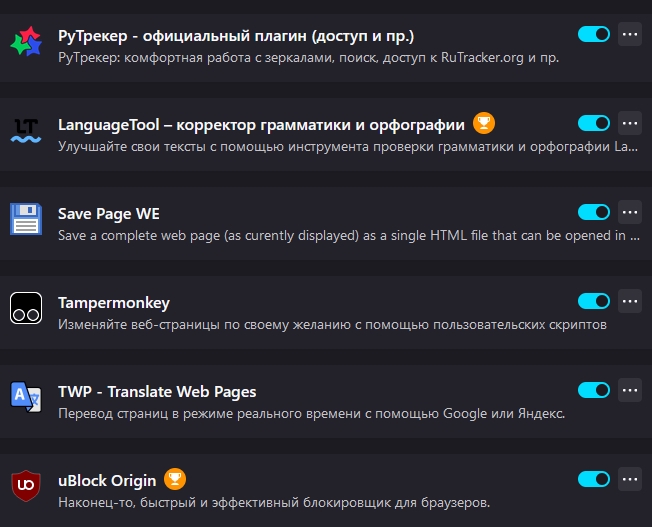Click the uBlock Origin shield icon
This screenshot has height=527, width=652.
coord(26,486)
